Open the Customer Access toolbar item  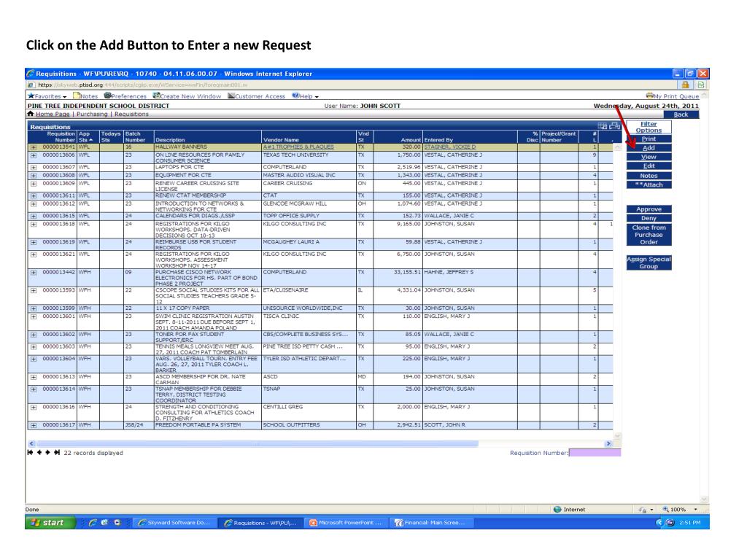[234, 96]
